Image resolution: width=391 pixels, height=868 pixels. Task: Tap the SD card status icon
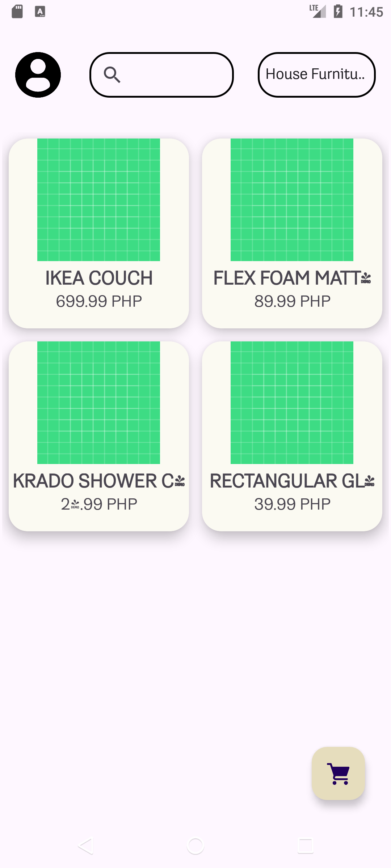pos(17,12)
